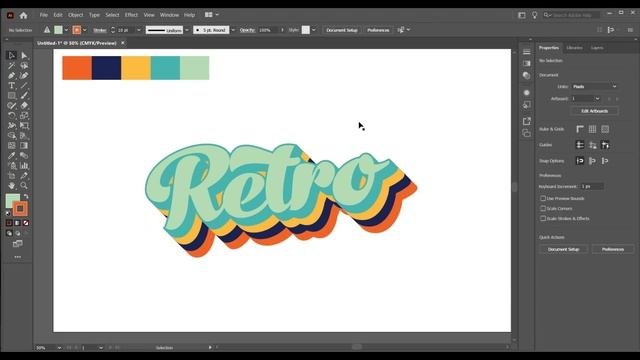Switch to the Layers tab
Screen dimensions: 640x360
pos(597,48)
